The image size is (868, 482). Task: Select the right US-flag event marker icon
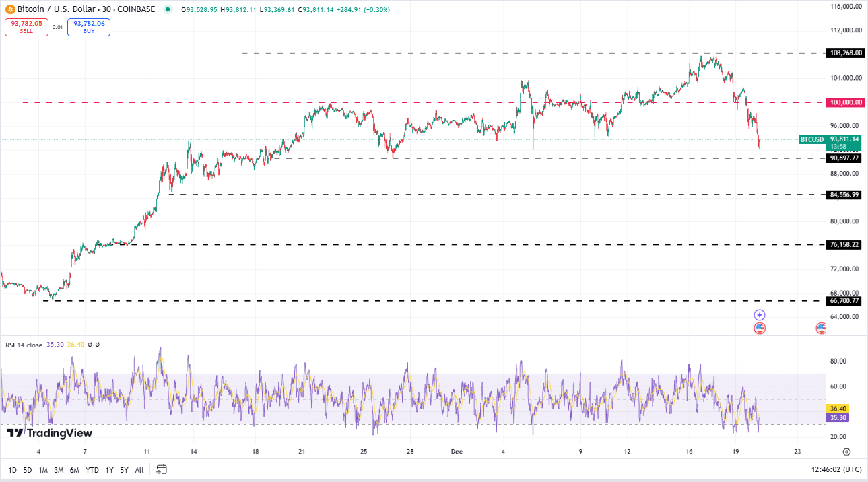(822, 329)
